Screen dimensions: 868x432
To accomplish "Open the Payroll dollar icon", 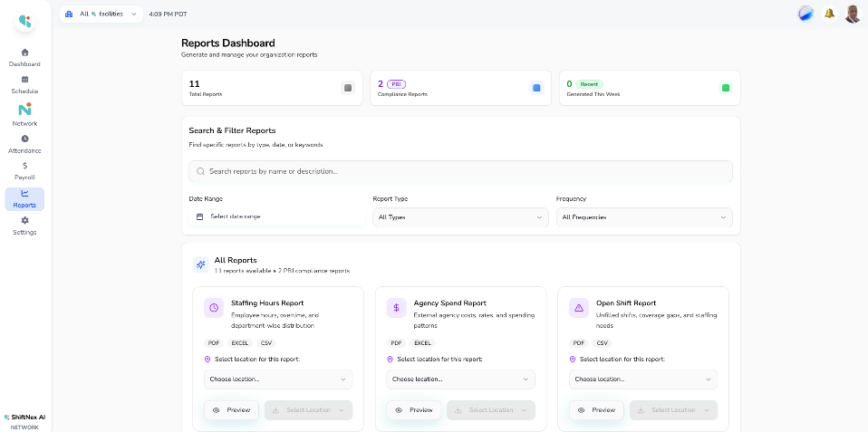I will click(x=24, y=166).
